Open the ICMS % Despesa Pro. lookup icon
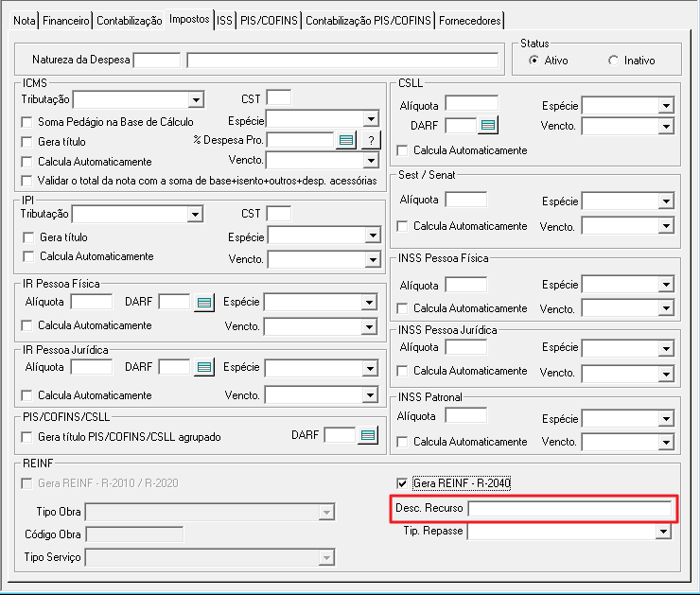Screen dimensions: 700x595 pos(345,140)
